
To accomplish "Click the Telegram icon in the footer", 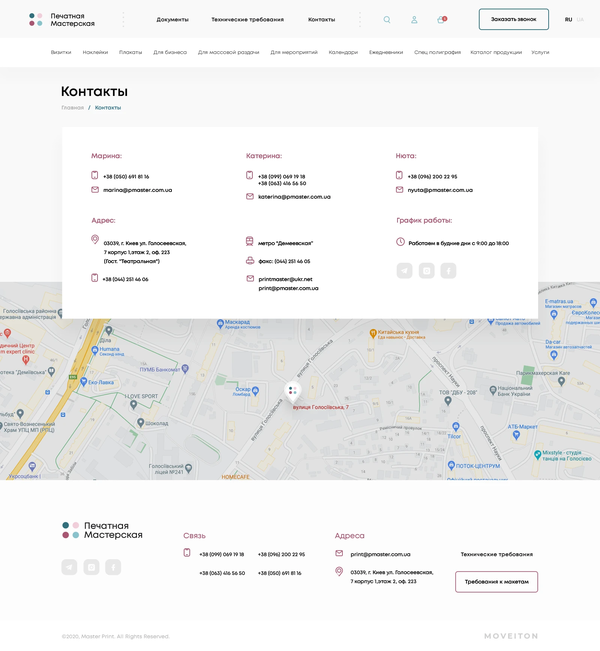I will [x=69, y=567].
